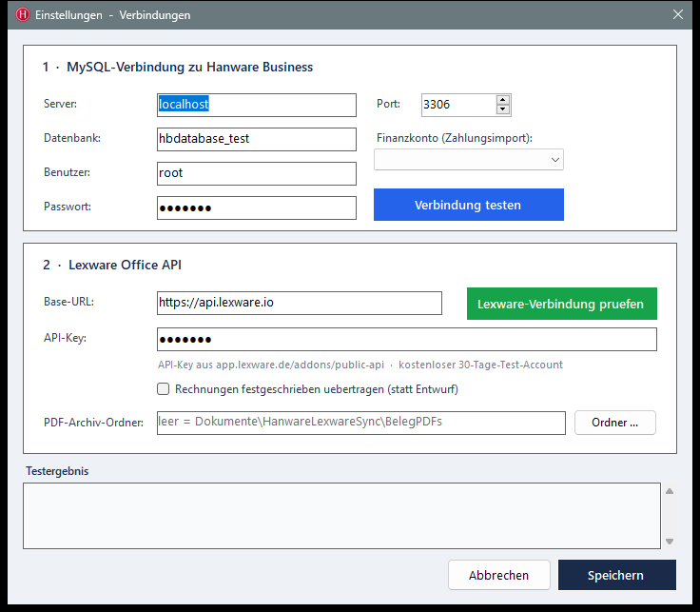
Task: Save settings with Speichern button
Action: (x=616, y=575)
